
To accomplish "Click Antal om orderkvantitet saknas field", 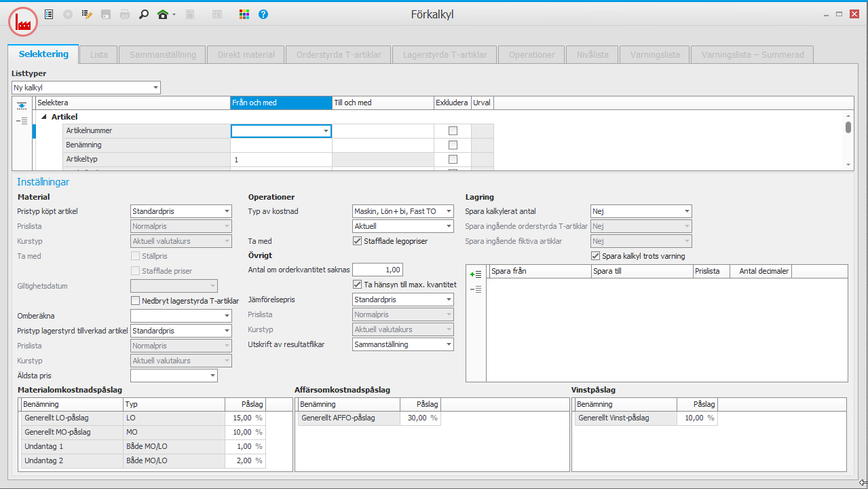I will (378, 270).
